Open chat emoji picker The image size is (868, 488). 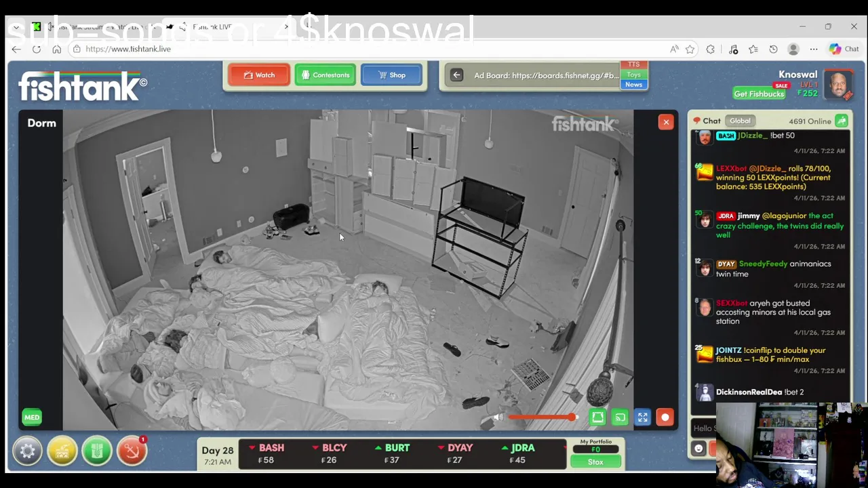point(698,448)
